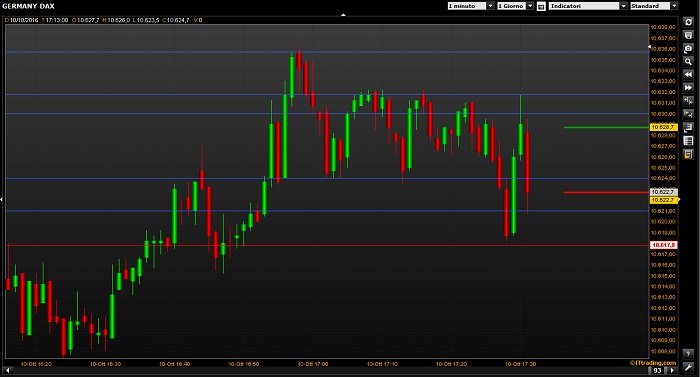This screenshot has height=377, width=700.
Task: Click scrollbar left arrow at bottom
Action: point(7,370)
